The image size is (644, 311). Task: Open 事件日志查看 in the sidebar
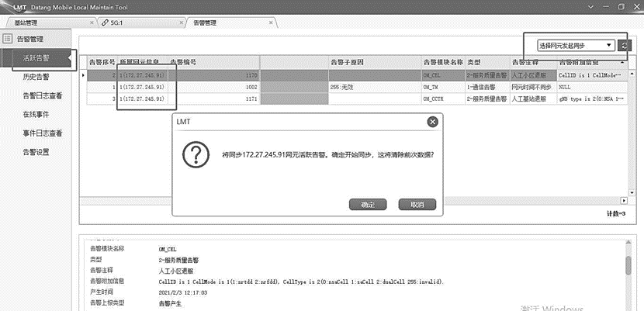pos(43,133)
